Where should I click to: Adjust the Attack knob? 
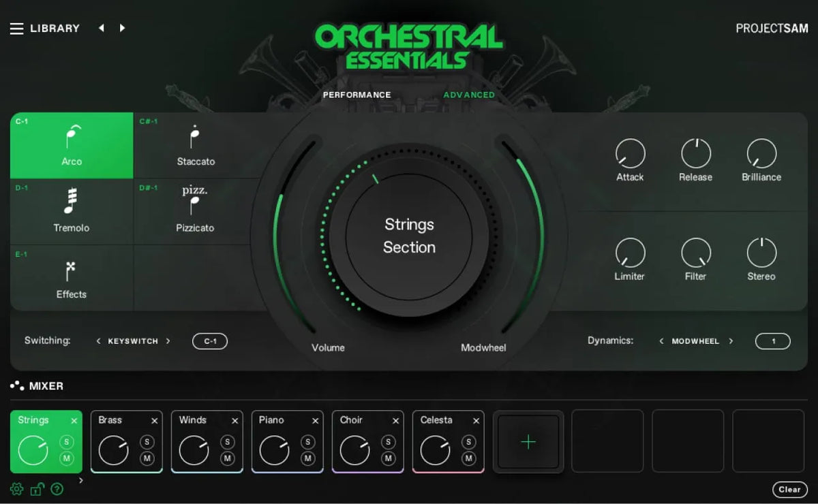pos(629,155)
